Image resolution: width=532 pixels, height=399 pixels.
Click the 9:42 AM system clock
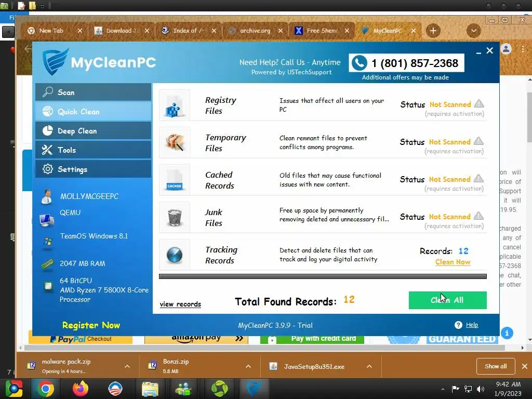coord(508,384)
